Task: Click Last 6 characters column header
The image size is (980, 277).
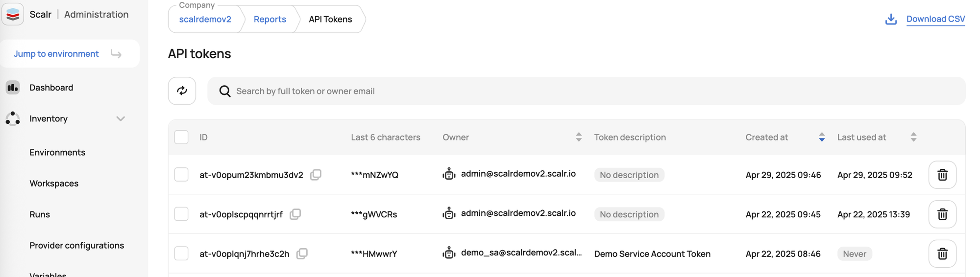Action: pos(385,137)
